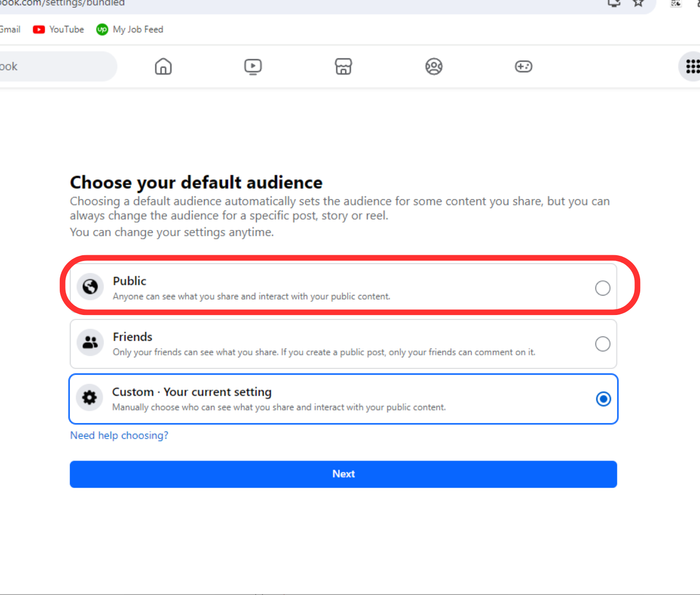
Task: Open the Marketplace storefront icon
Action: pos(343,67)
